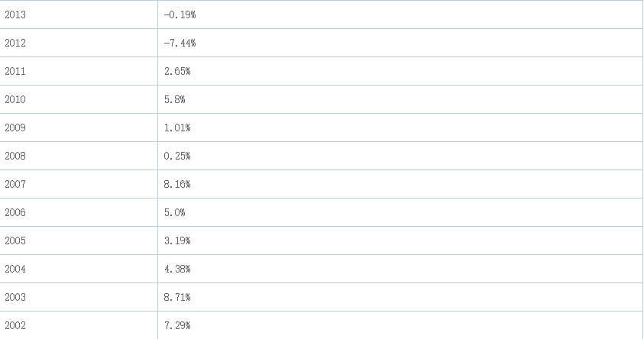
Task: Select the 1.01% value cell
Action: tap(177, 128)
